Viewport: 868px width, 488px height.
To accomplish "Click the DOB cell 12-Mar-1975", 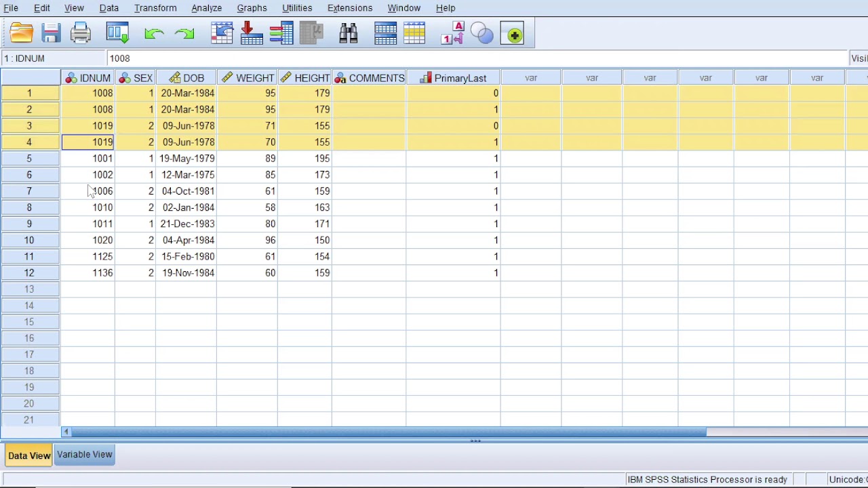I will [186, 174].
